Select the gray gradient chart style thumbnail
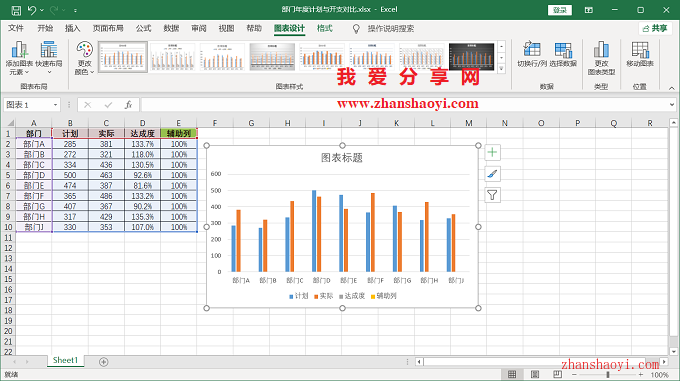This screenshot has width=680, height=381. [272, 56]
